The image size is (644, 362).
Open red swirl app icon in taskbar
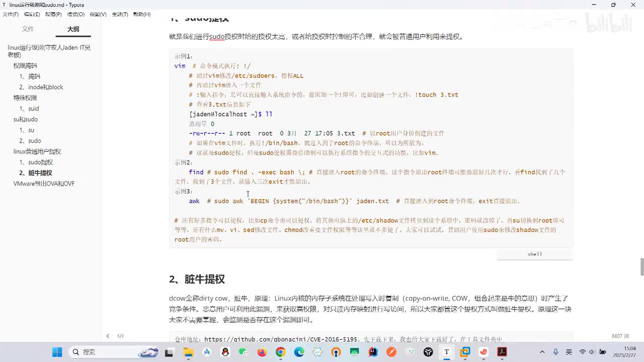click(484, 352)
